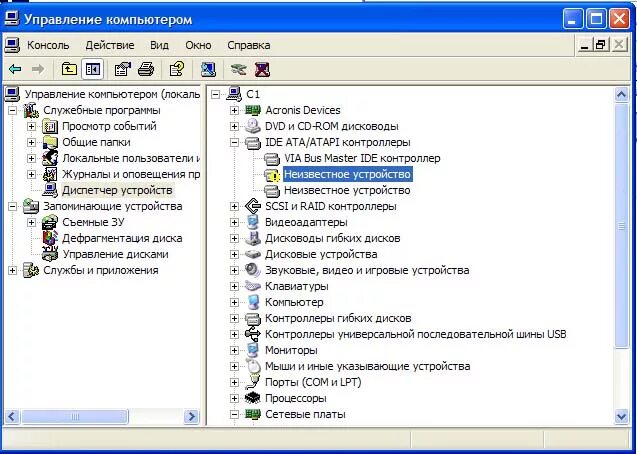Click the C1 computer icon
The image size is (637, 454).
(x=234, y=94)
